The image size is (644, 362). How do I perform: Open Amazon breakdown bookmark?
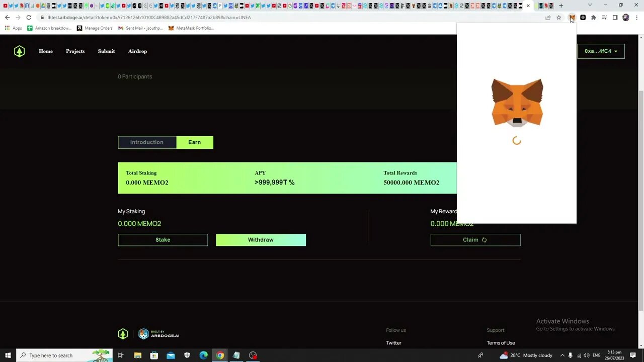49,28
